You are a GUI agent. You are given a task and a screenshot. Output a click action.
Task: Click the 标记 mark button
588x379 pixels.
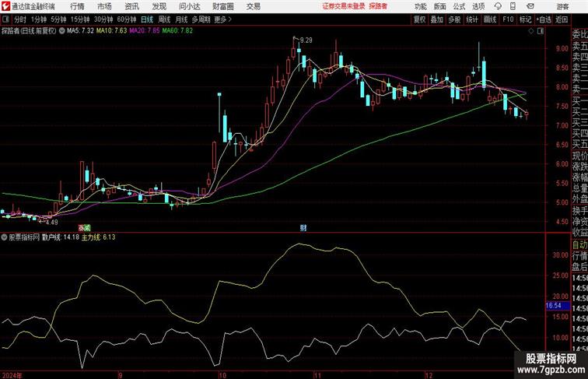(525, 19)
